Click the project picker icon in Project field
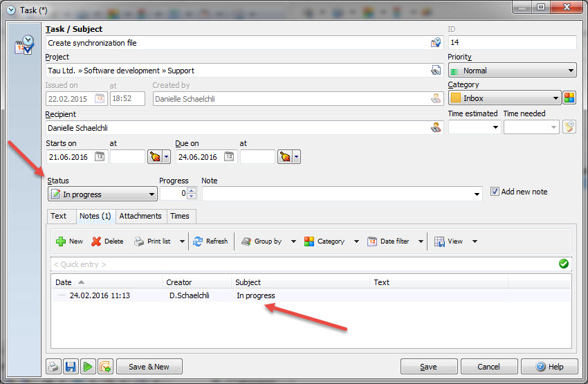The height and width of the screenshot is (384, 588). click(435, 71)
